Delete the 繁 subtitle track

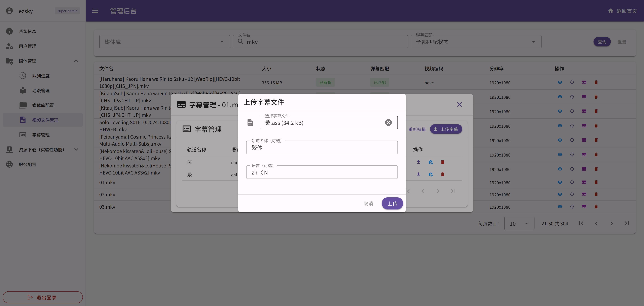point(443,174)
